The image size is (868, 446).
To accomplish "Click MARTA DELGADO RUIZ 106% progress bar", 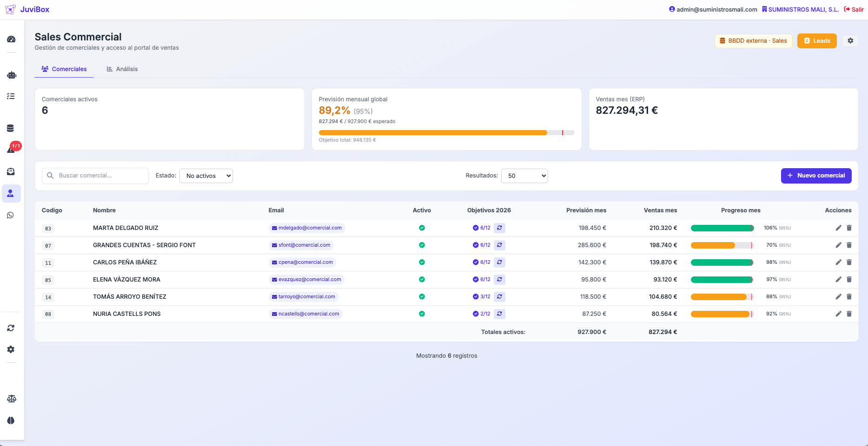I will (x=722, y=228).
